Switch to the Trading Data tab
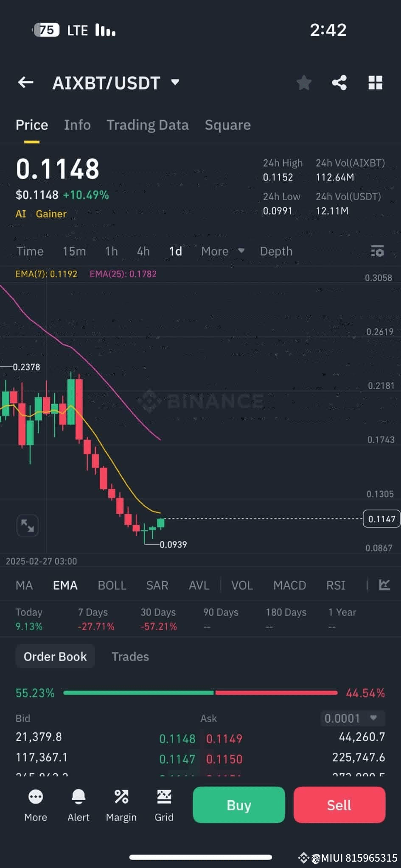401x868 pixels. point(148,125)
